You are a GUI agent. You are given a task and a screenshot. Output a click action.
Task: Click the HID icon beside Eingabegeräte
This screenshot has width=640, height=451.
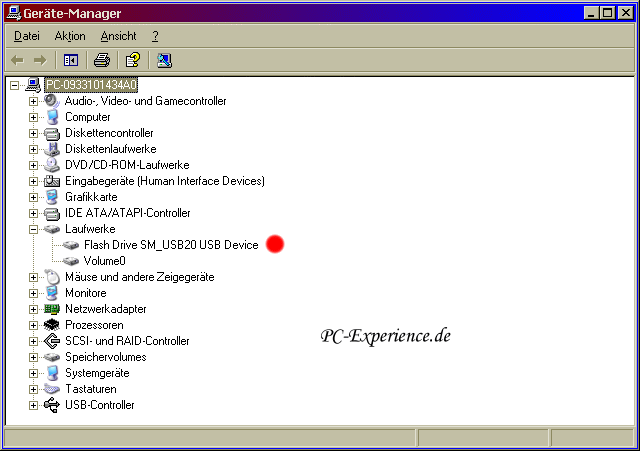click(52, 181)
